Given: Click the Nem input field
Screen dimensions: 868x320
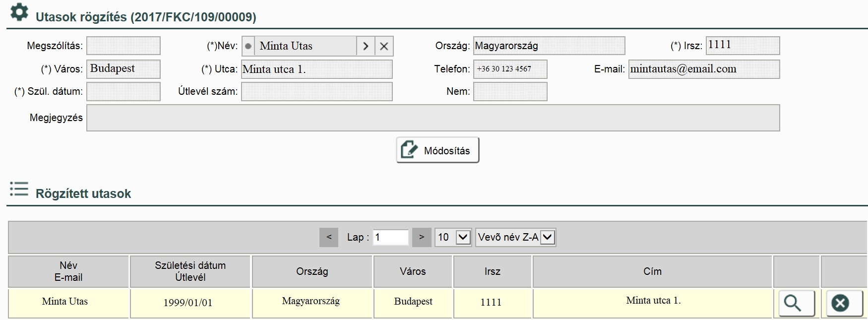Looking at the screenshot, I should coord(510,91).
